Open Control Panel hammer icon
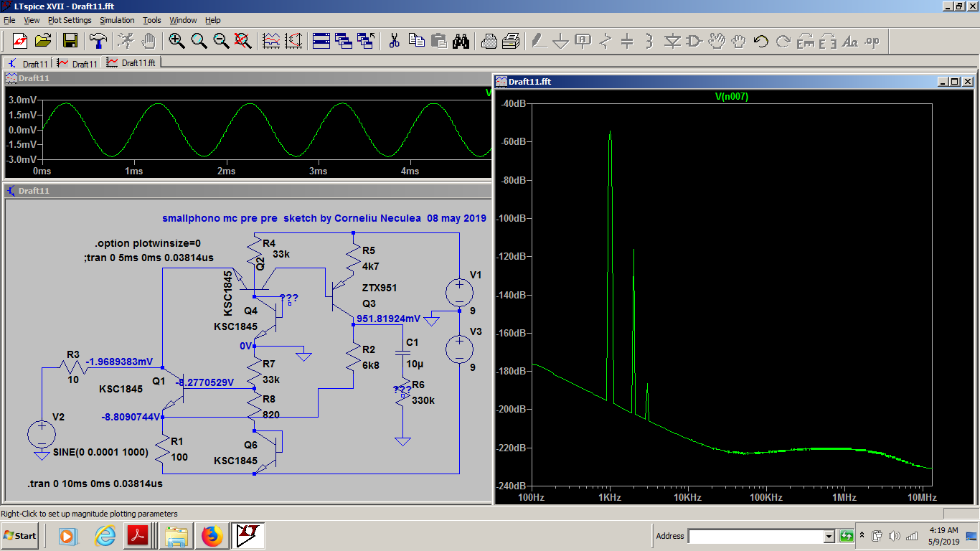The height and width of the screenshot is (551, 980). [x=98, y=41]
